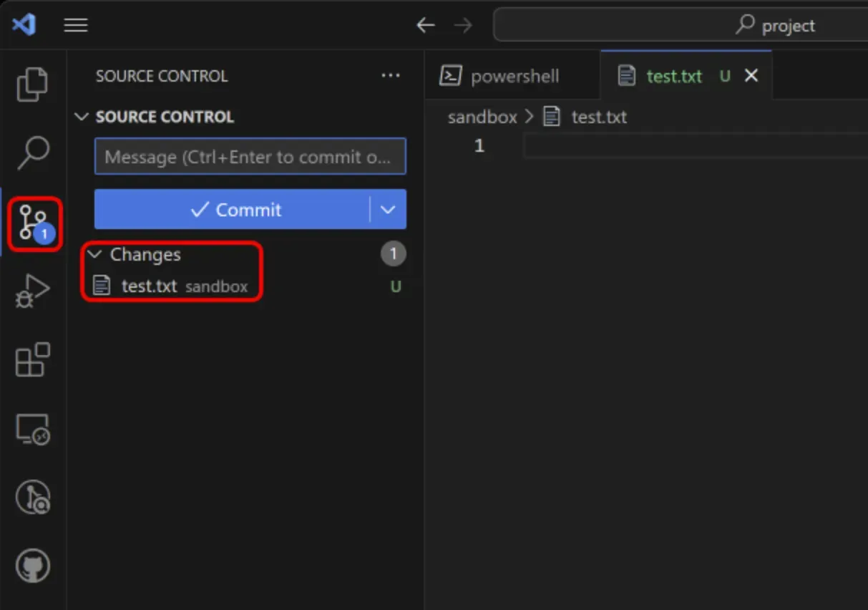Open the Run and Debug view
The width and height of the screenshot is (868, 610).
(33, 291)
